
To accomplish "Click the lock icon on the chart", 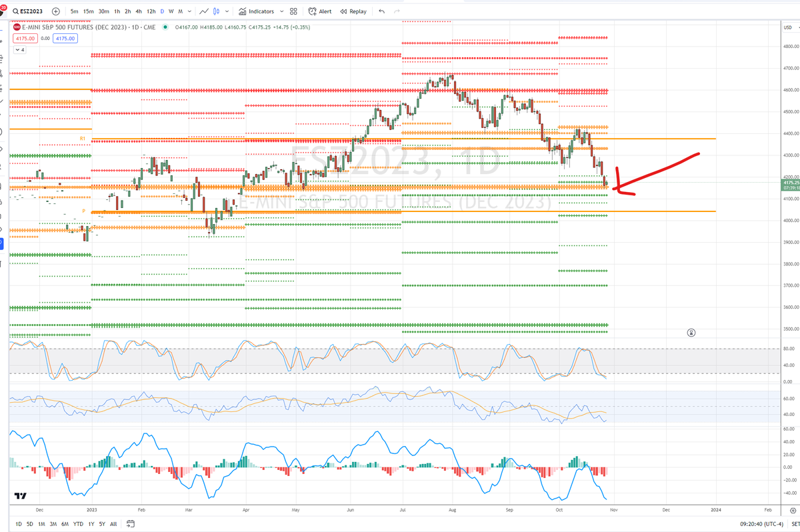I will tap(691, 331).
